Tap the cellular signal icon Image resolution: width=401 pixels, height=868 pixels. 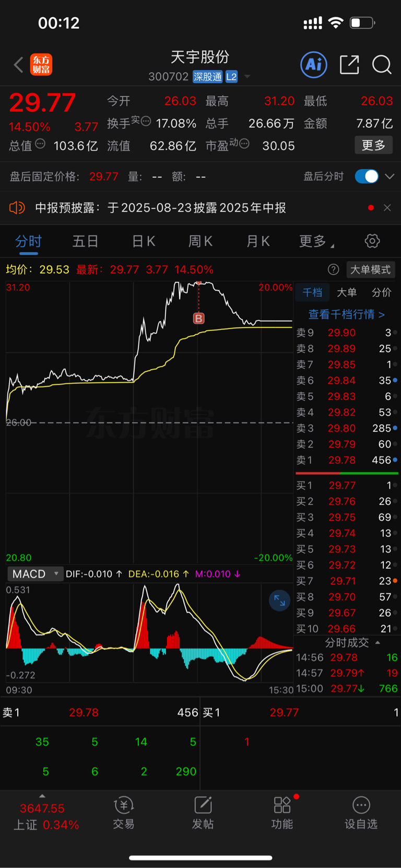tap(313, 23)
